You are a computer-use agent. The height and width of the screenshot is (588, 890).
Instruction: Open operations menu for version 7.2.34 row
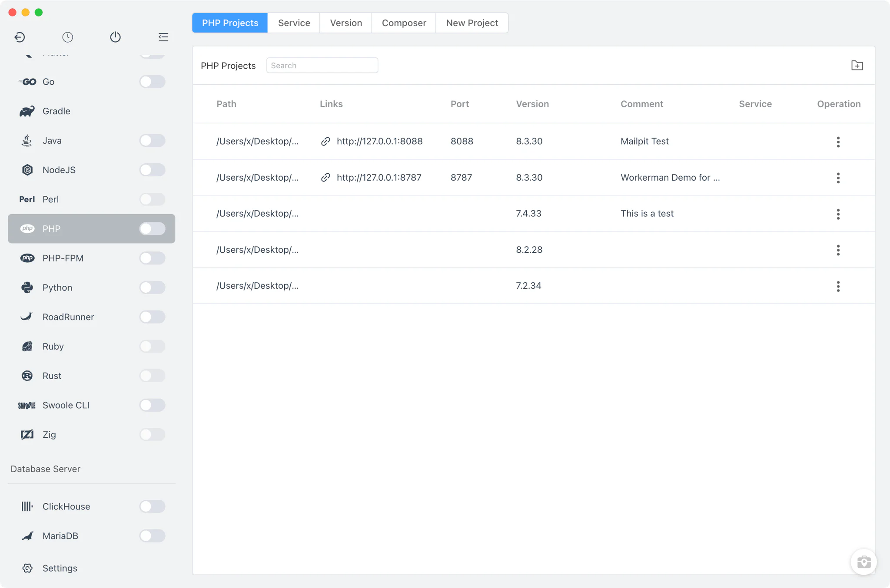838,286
